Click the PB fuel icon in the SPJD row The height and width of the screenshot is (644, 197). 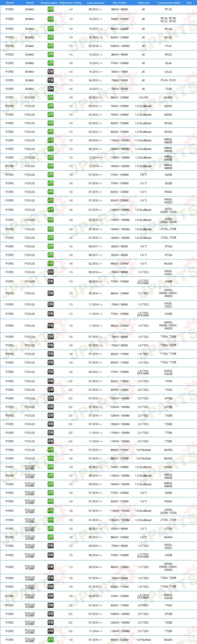click(50, 55)
